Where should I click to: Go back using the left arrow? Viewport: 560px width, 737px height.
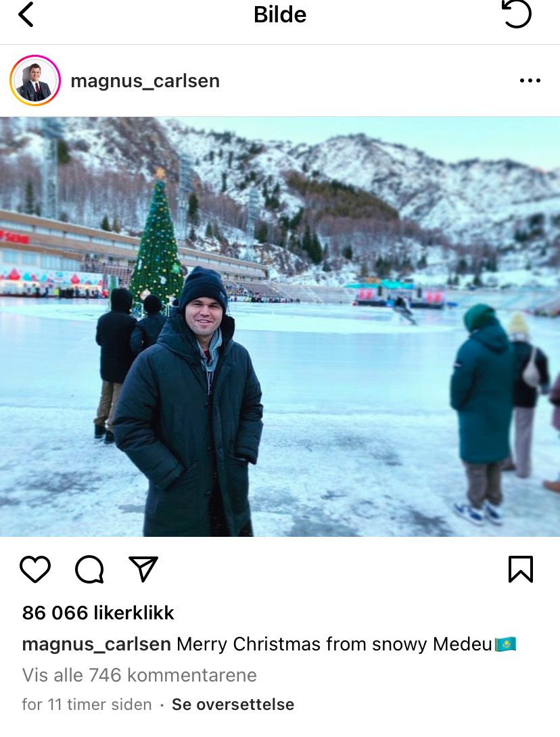[x=26, y=14]
